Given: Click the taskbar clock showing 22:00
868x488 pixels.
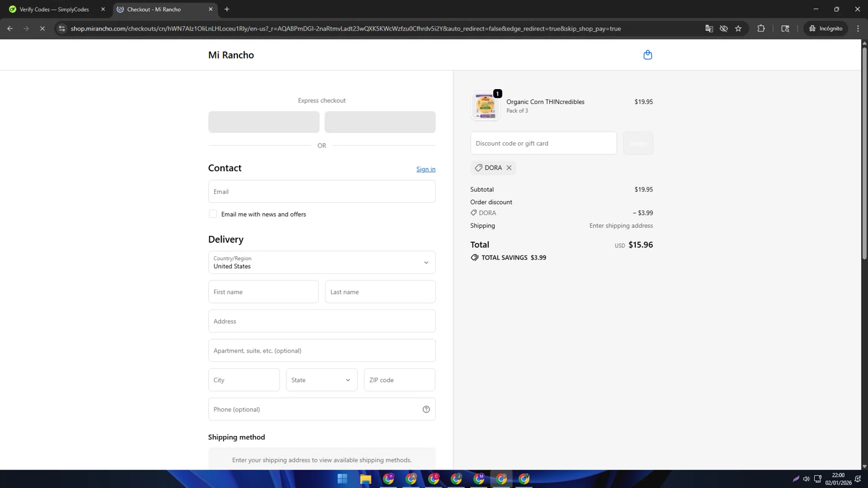Looking at the screenshot, I should (x=838, y=479).
